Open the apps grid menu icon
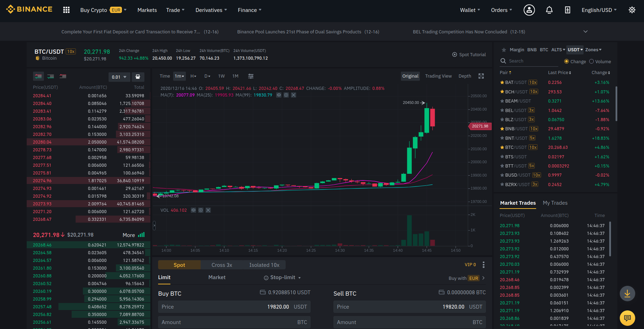 (66, 10)
